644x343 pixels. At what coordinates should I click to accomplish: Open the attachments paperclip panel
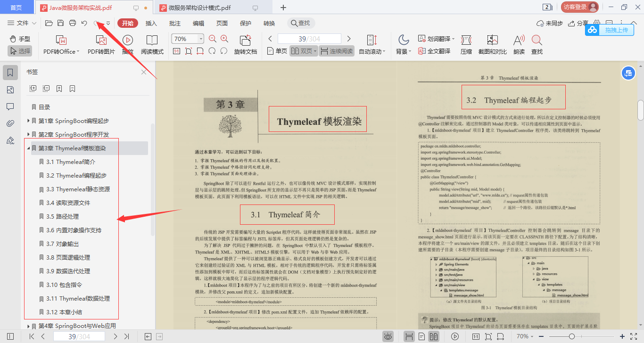[x=10, y=123]
